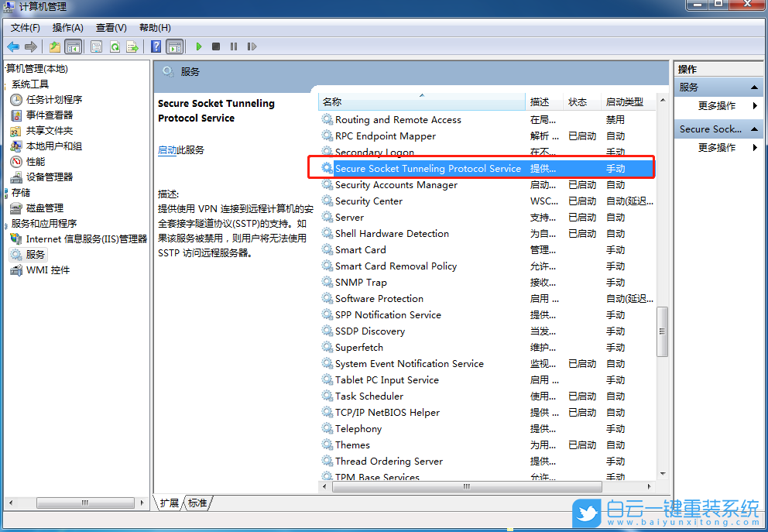
Task: Start the selected service using the green play icon
Action: click(x=199, y=46)
